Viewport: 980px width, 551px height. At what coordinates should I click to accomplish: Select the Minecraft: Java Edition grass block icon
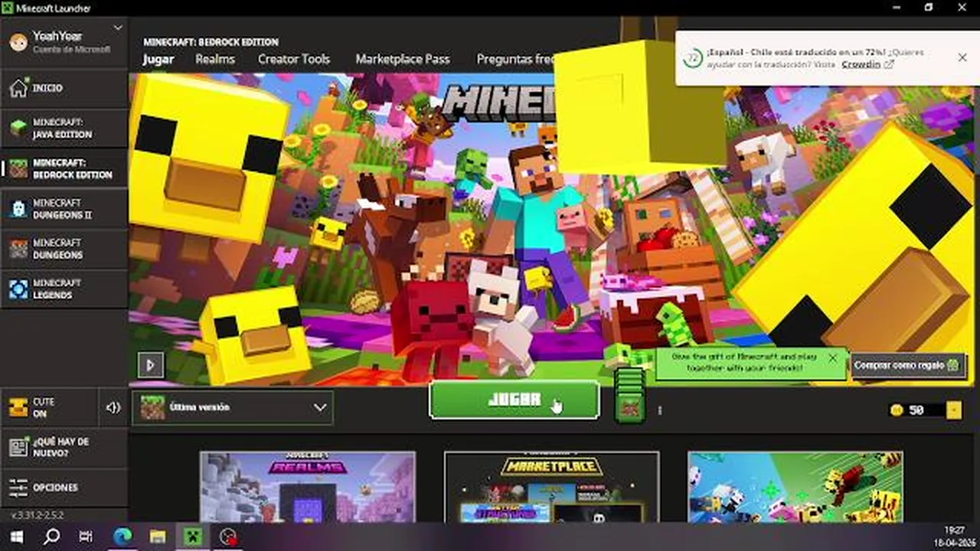coord(18,129)
